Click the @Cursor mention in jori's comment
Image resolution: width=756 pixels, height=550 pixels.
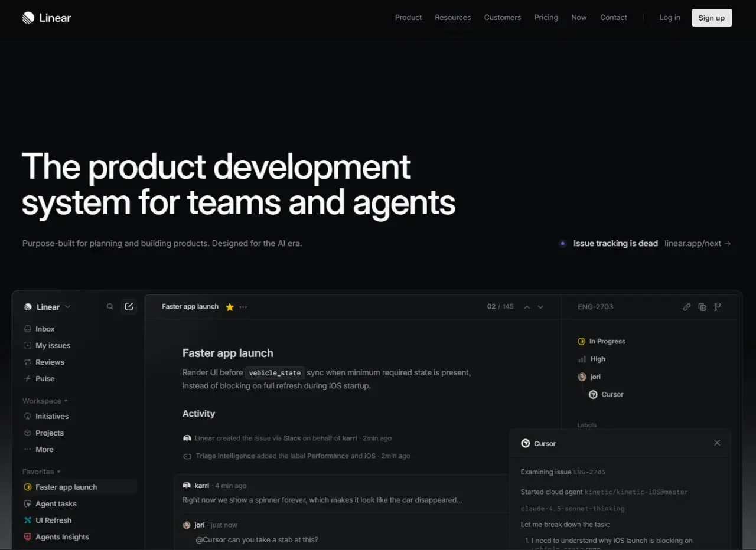tap(210, 539)
